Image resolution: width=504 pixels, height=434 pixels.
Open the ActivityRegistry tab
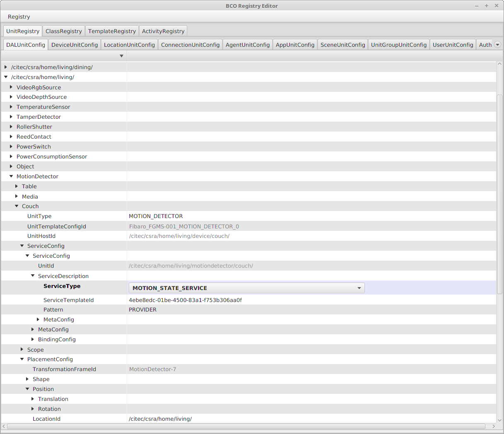(163, 31)
